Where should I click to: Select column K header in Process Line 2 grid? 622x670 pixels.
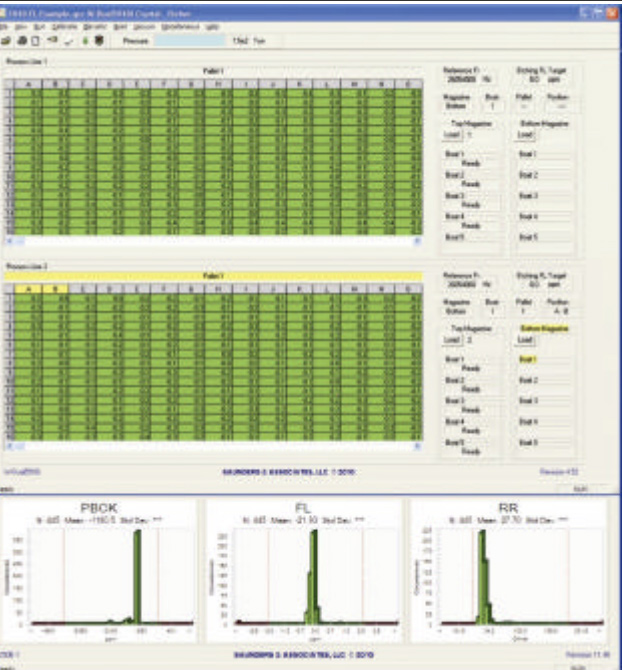299,289
